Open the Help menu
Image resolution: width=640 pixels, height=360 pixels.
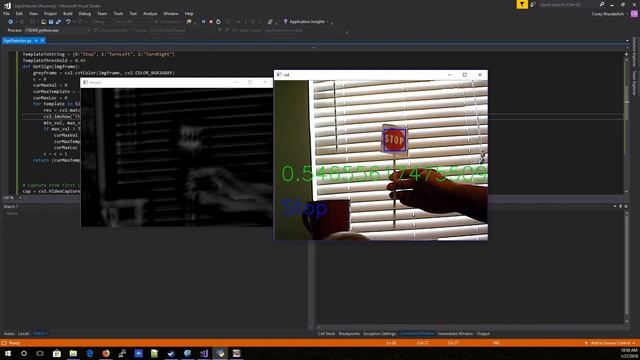[189, 13]
